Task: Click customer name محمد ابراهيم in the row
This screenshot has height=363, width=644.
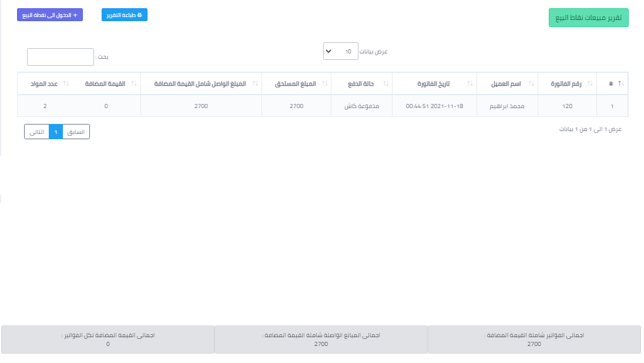Action: [x=505, y=106]
